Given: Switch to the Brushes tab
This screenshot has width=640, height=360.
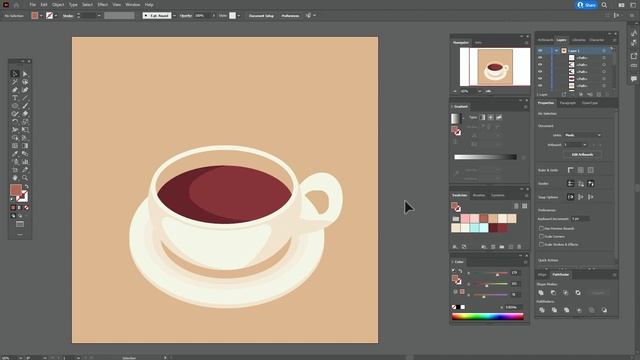Looking at the screenshot, I should [479, 196].
